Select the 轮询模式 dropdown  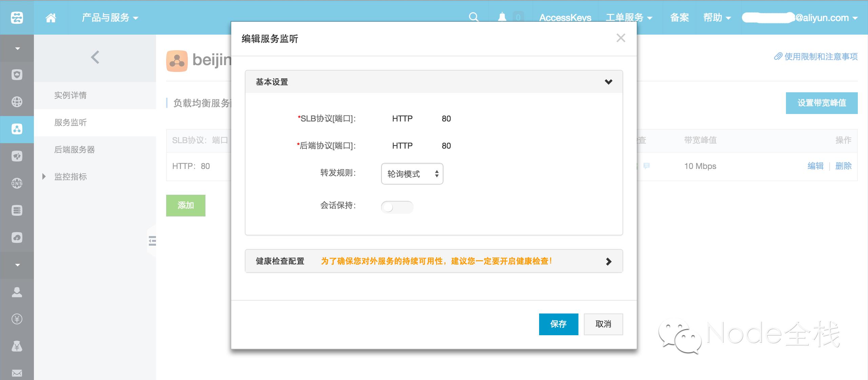point(412,174)
